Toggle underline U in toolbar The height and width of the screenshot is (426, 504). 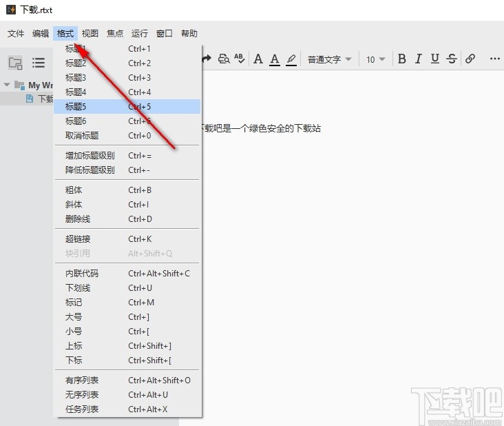coord(435,59)
